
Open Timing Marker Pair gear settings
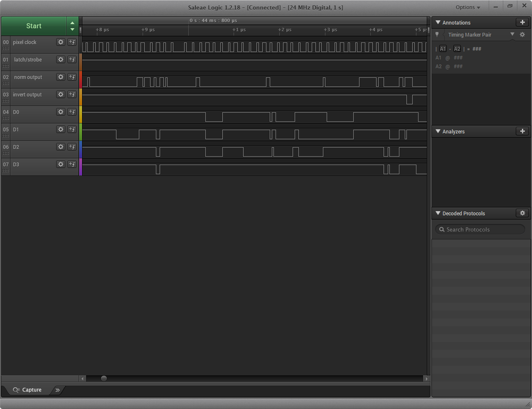pos(522,35)
